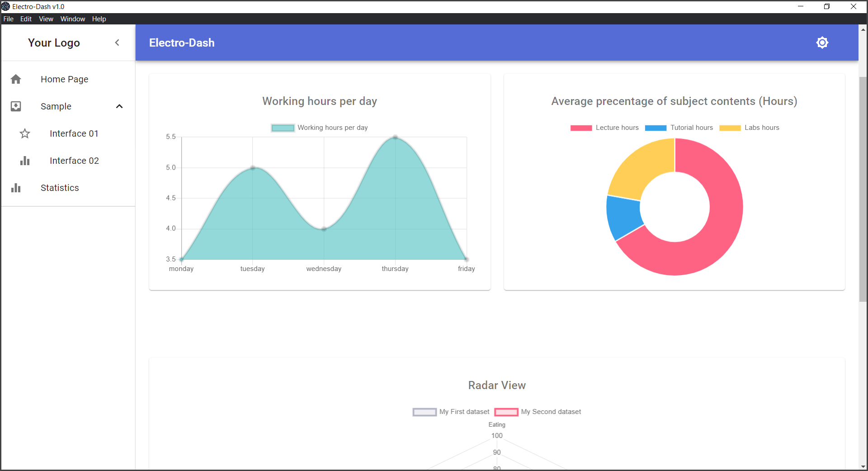Click the wednesday data point on the line chart
Screen dimensions: 868x471
pos(324,229)
